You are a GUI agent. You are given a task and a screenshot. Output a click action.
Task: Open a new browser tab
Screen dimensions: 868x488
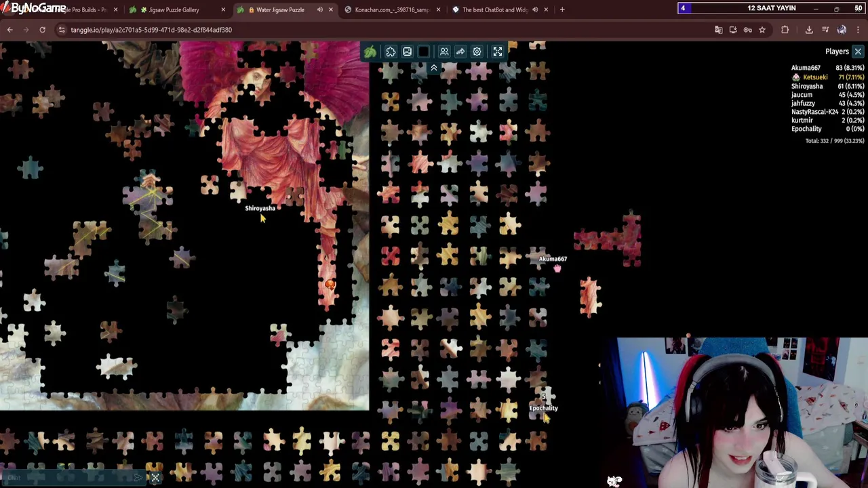tap(562, 9)
